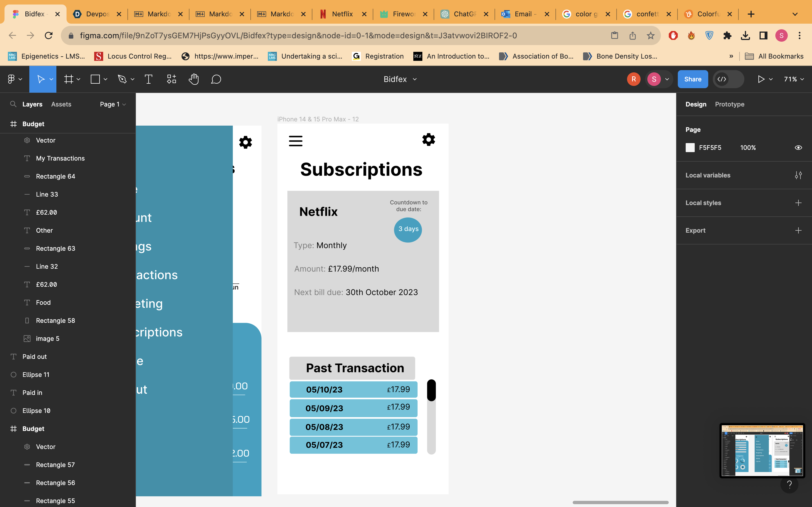The height and width of the screenshot is (507, 812).
Task: Open the 71% zoom dropdown
Action: 794,79
